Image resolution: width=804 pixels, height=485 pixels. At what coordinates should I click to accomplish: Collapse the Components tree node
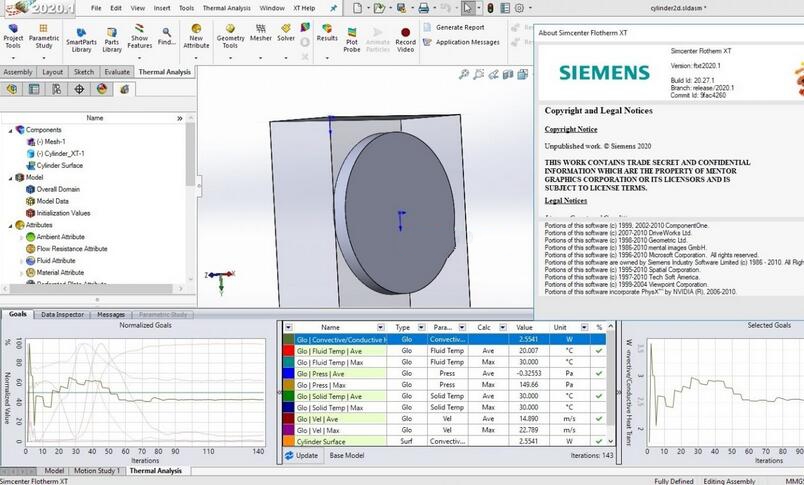(10, 130)
